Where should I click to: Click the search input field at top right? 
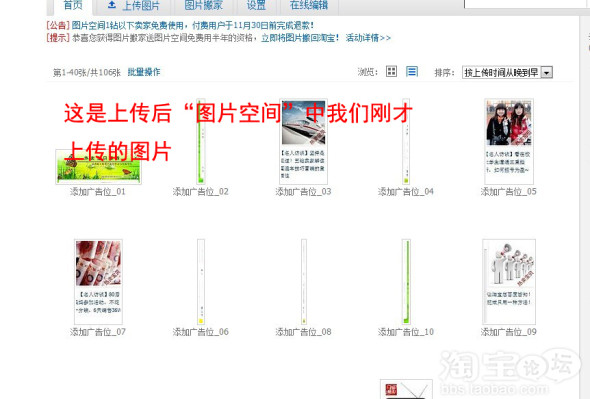pyautogui.click(x=527, y=4)
